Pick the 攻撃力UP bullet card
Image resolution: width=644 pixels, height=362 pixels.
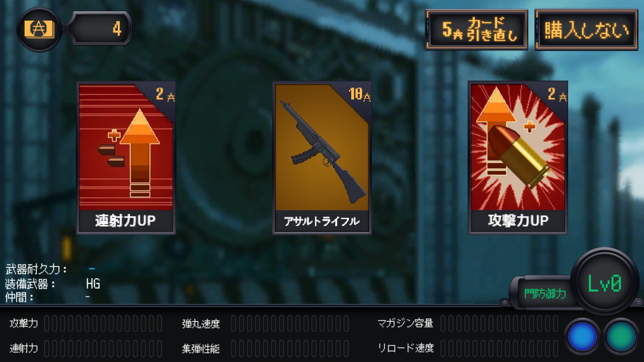coord(518,158)
